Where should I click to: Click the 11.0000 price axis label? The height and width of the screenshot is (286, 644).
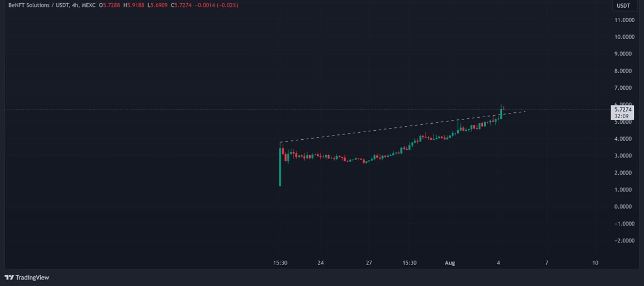625,20
